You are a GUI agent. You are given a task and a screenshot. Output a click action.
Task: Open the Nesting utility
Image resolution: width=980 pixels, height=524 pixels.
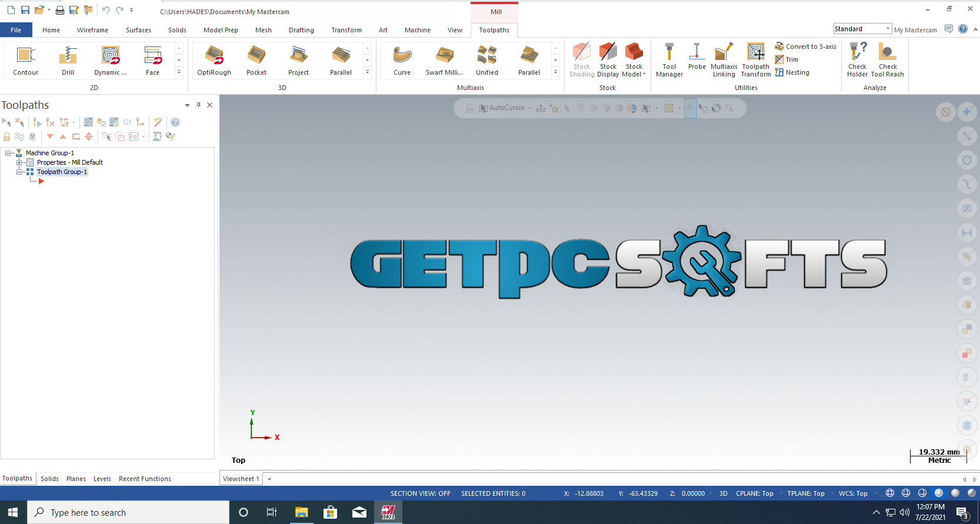coord(792,72)
